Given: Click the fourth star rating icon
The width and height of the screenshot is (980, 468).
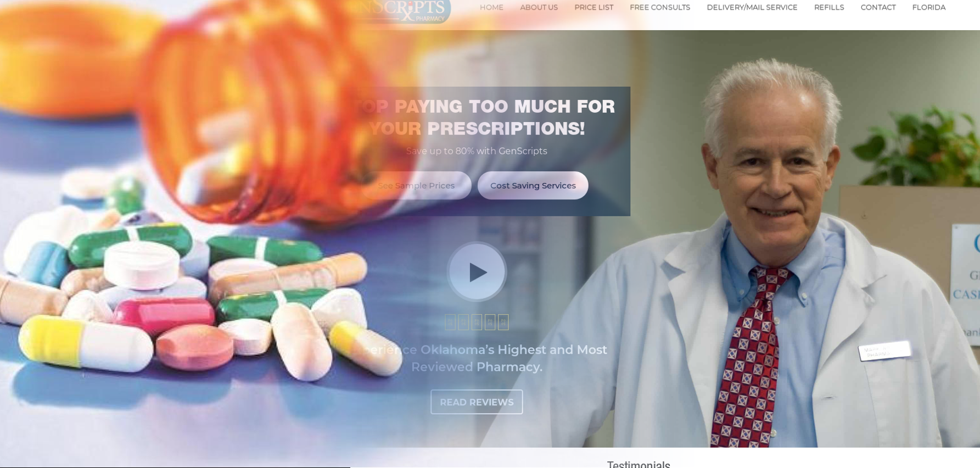Looking at the screenshot, I should click(x=490, y=322).
